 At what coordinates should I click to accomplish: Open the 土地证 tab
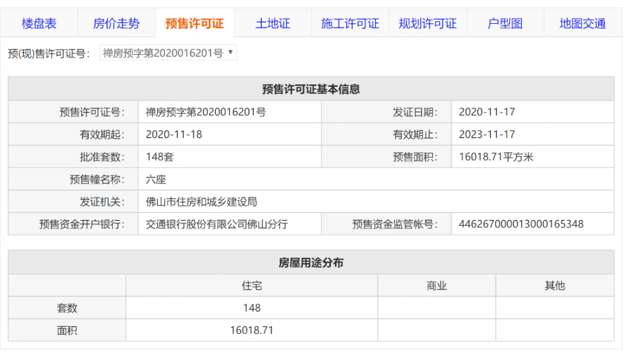(272, 23)
